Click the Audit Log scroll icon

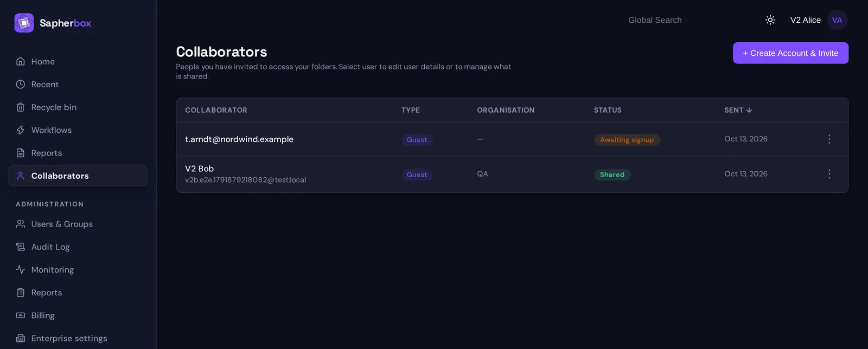21,247
